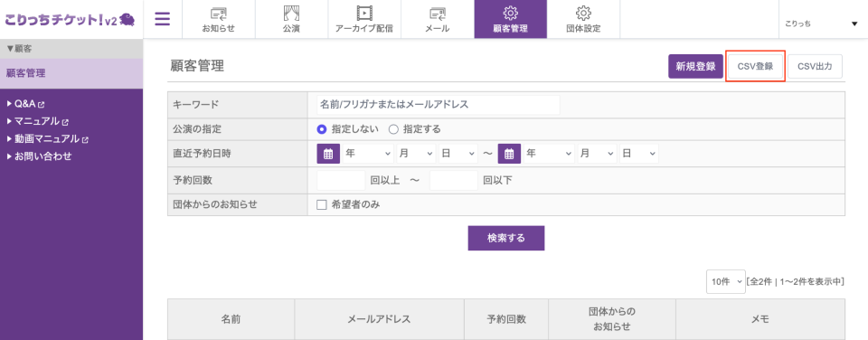
Task: Click the メールアドレス column header
Action: click(379, 319)
